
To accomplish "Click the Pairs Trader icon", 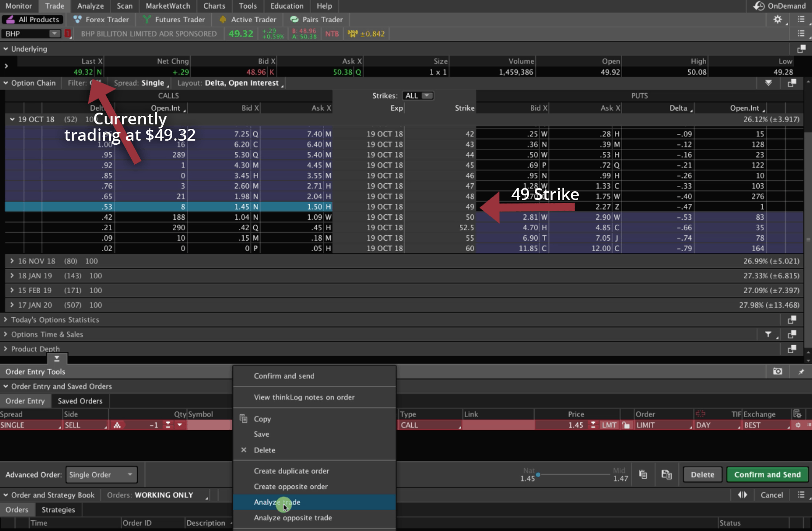I will (294, 19).
